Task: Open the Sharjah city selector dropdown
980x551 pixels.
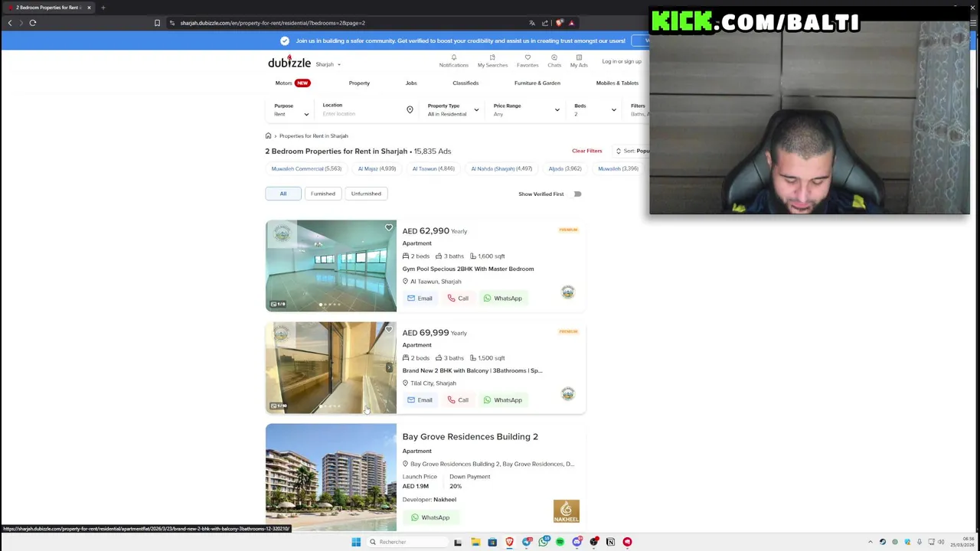Action: pyautogui.click(x=328, y=64)
